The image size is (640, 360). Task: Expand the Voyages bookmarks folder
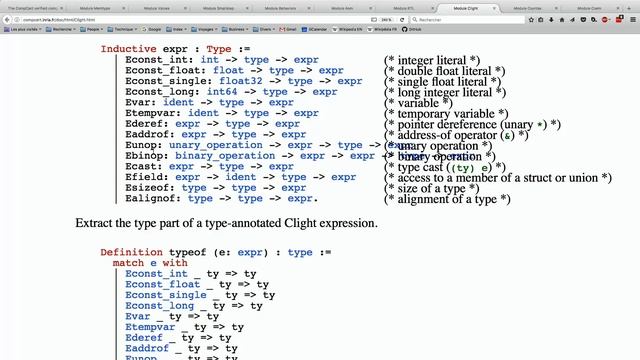point(204,29)
